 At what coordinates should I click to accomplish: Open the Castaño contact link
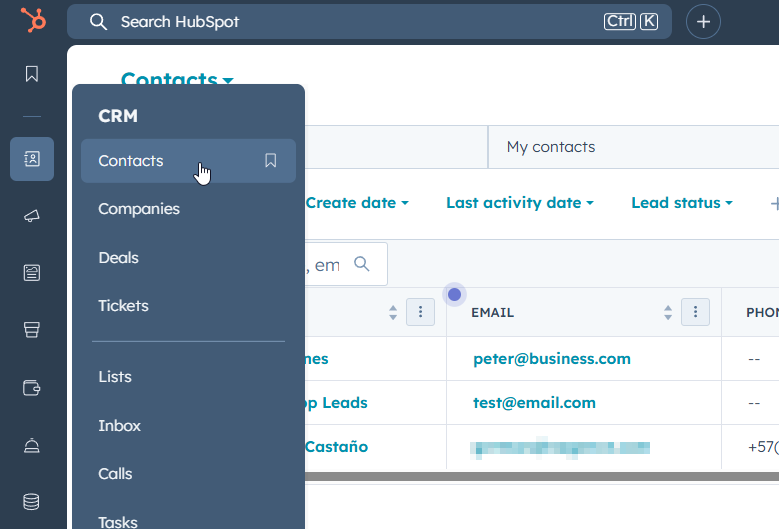coord(336,447)
